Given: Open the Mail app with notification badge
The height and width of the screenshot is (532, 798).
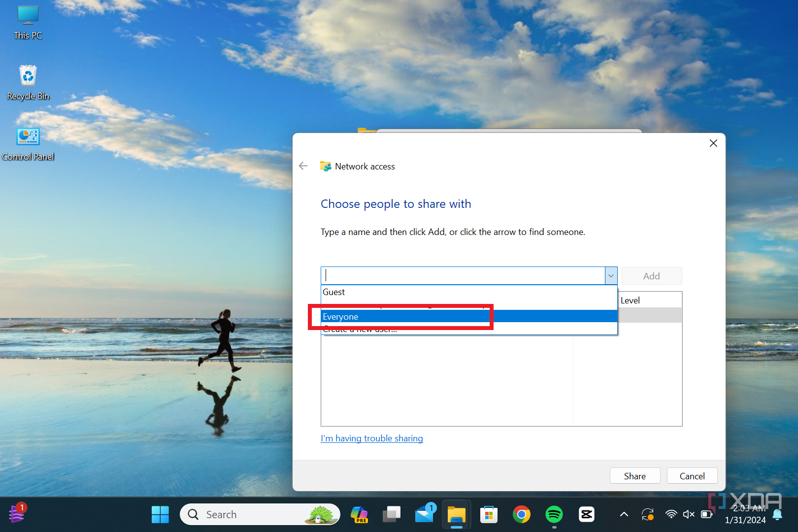Looking at the screenshot, I should tap(424, 514).
